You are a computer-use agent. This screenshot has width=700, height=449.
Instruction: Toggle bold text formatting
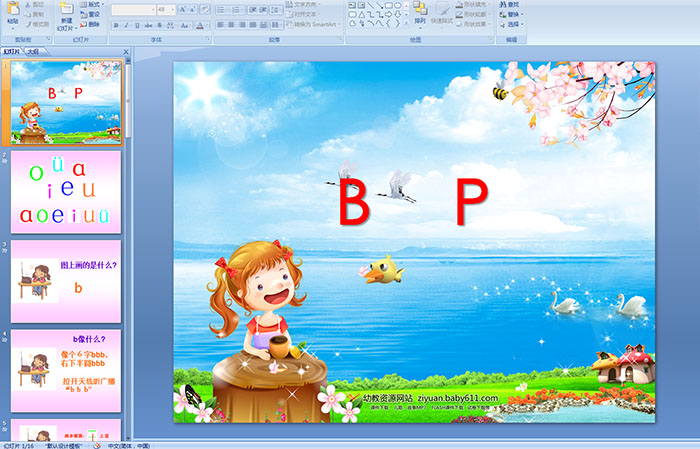(x=114, y=24)
